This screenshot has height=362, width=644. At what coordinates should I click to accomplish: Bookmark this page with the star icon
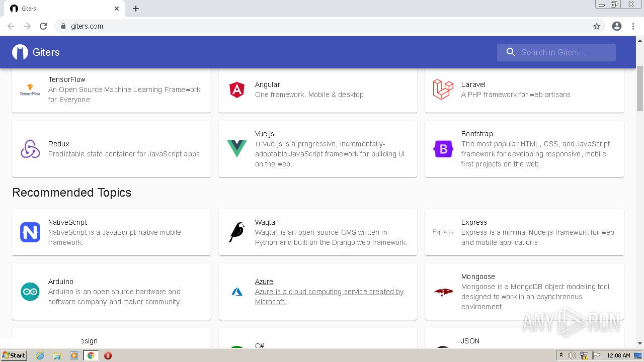[597, 26]
